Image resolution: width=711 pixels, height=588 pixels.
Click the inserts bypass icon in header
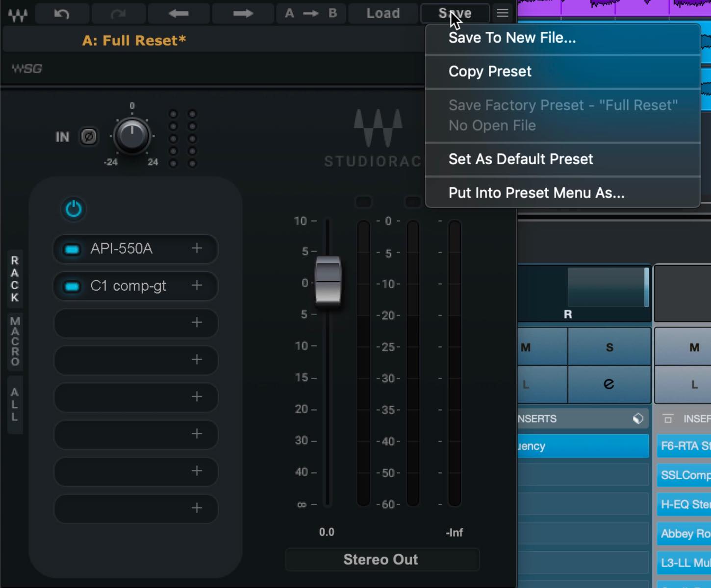click(638, 418)
